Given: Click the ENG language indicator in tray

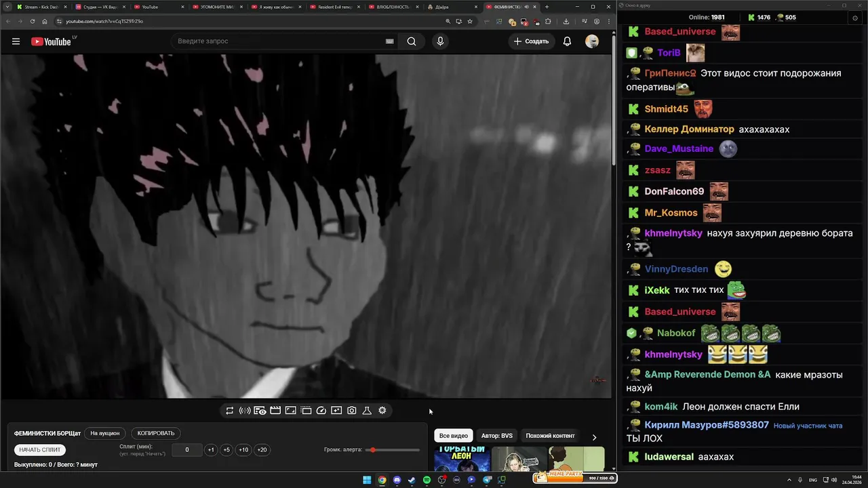Looking at the screenshot, I should pyautogui.click(x=813, y=480).
